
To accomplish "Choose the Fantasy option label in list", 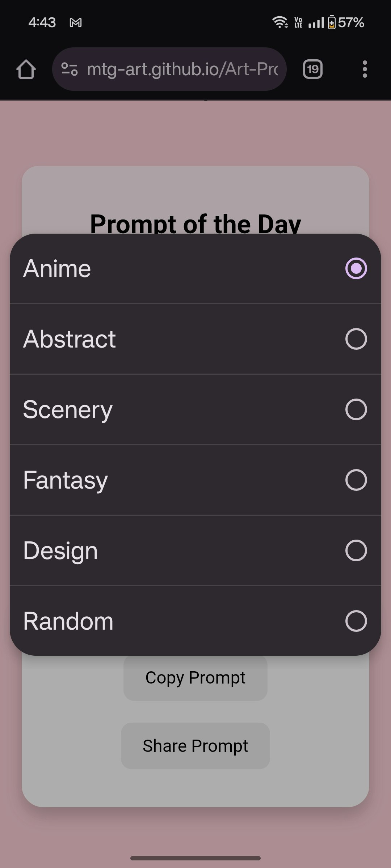I will [x=66, y=481].
